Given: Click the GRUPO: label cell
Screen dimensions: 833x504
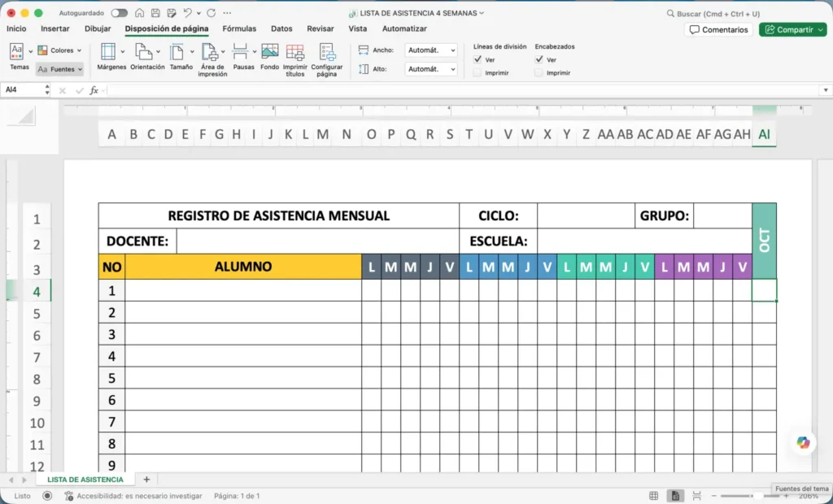Looking at the screenshot, I should pyautogui.click(x=664, y=215).
